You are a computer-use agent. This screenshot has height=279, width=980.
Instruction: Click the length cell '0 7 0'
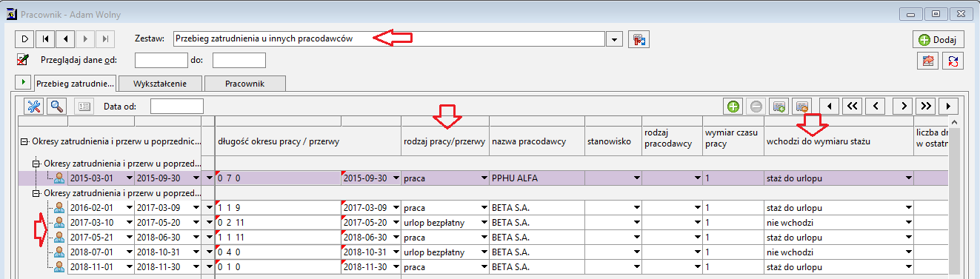tap(278, 178)
